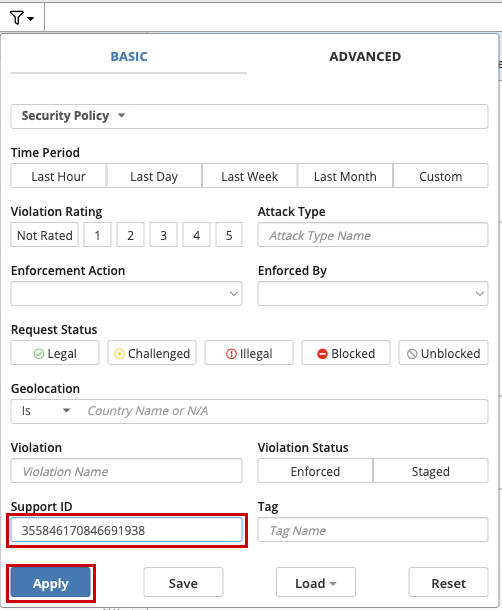Choose Custom time period

[x=441, y=176]
